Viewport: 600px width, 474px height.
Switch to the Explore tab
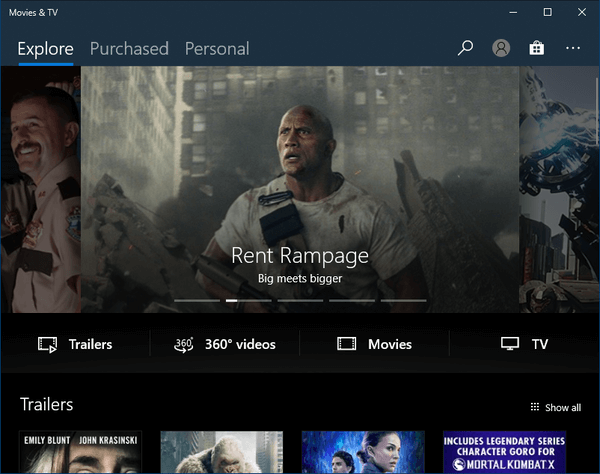(46, 49)
